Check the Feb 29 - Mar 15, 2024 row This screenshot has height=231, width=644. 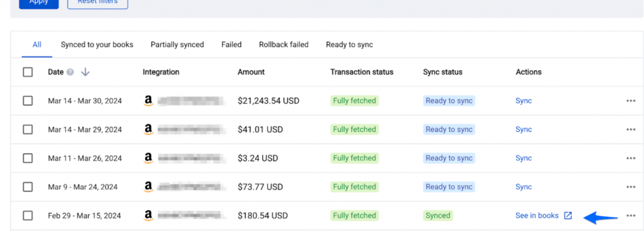point(28,215)
